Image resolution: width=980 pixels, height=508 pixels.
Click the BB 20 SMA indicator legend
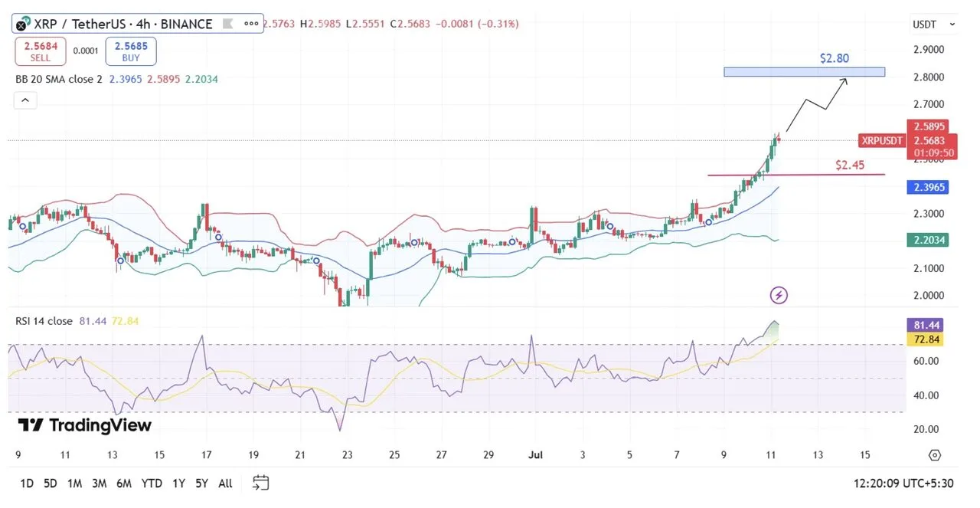coord(58,80)
